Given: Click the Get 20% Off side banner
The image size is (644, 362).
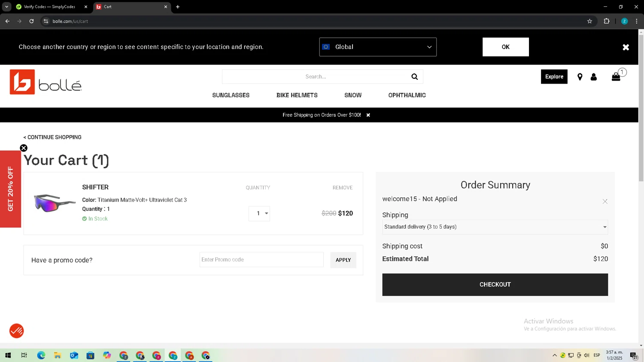Looking at the screenshot, I should (10, 189).
